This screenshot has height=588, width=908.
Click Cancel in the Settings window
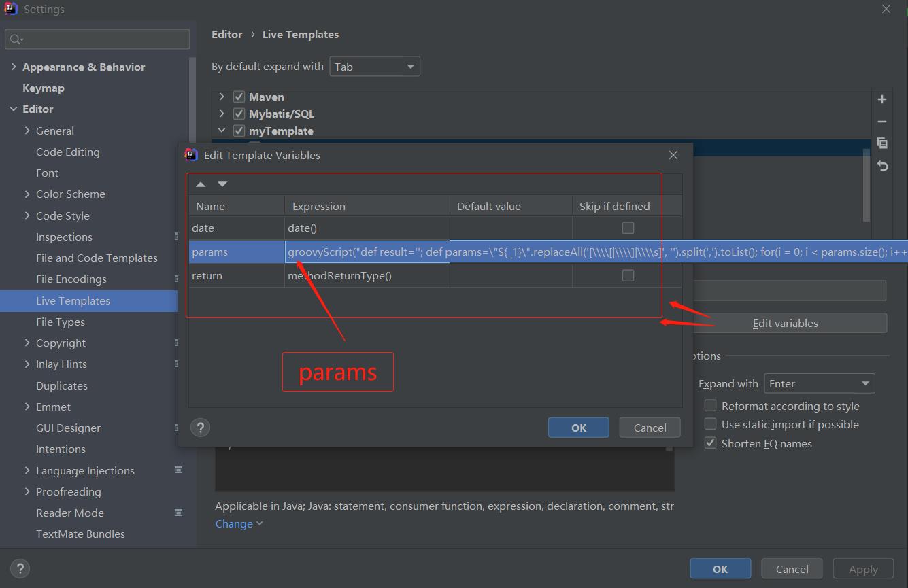[x=792, y=569]
